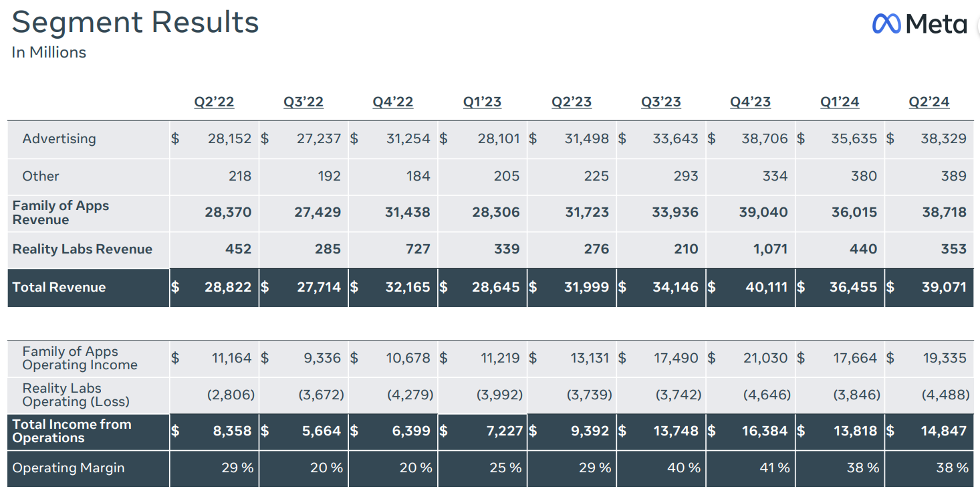Viewport: 980px width, 491px height.
Task: Click the Q2'24 column header
Action: (x=929, y=102)
